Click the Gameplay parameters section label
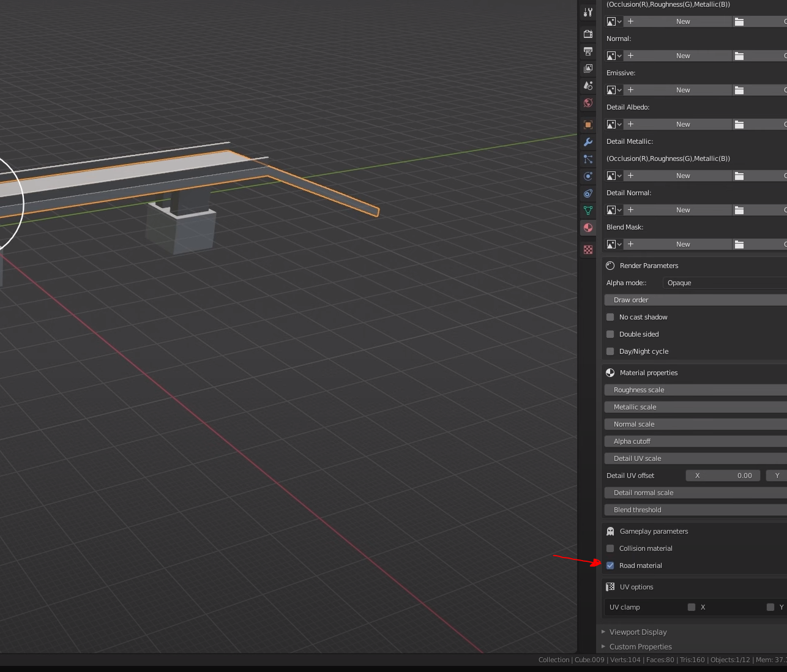Image resolution: width=787 pixels, height=672 pixels. point(654,531)
